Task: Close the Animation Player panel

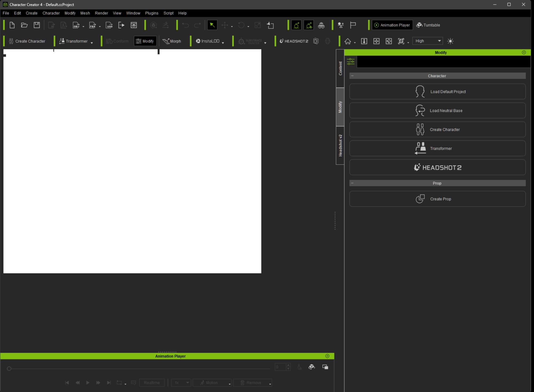Action: pos(327,356)
